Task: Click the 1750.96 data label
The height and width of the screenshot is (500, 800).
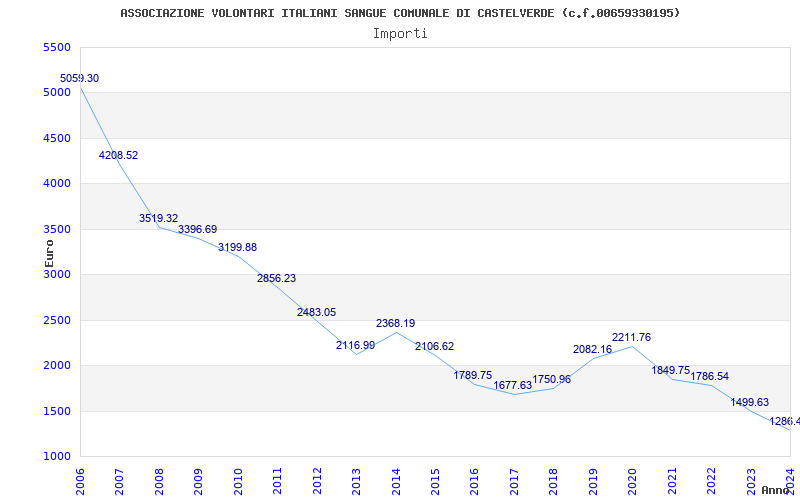Action: pyautogui.click(x=552, y=380)
